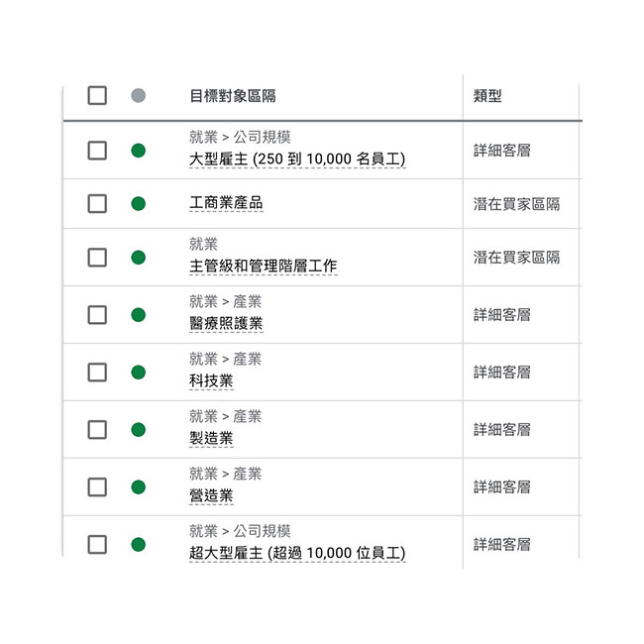The image size is (644, 644).
Task: Check the box for 工商業產品 row
Action: click(97, 204)
